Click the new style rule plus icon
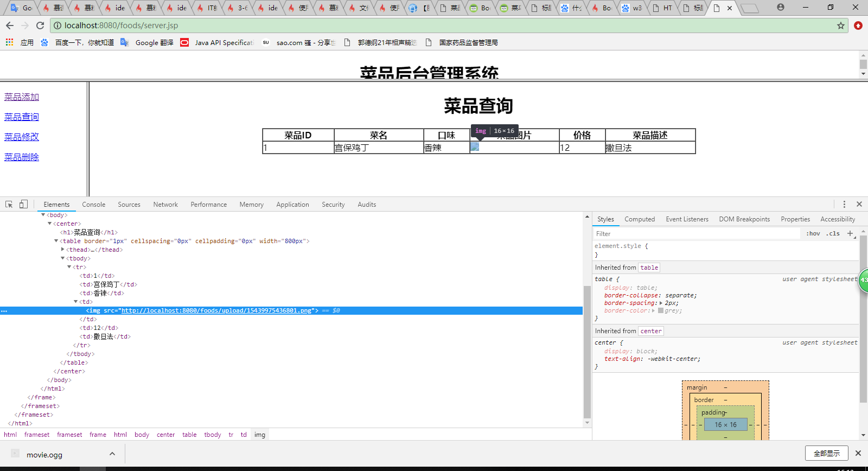Image resolution: width=868 pixels, height=471 pixels. pos(850,234)
